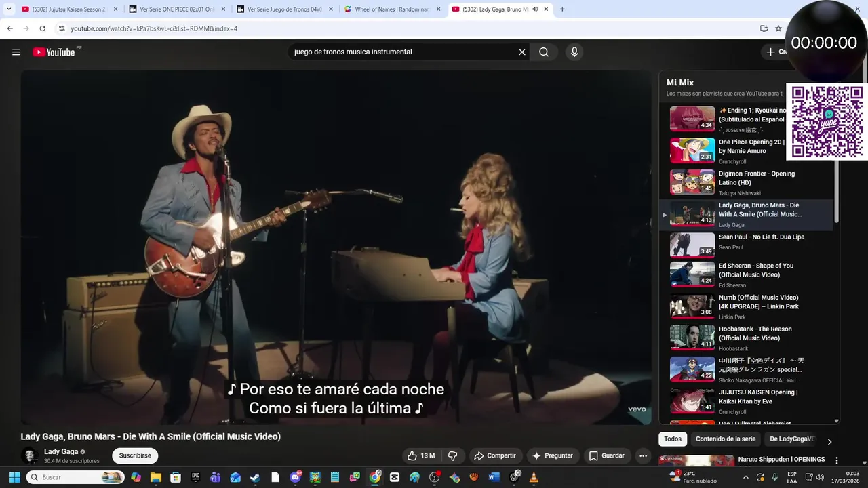Open the ESP LAA language selector
This screenshot has width=868, height=488.
click(792, 477)
